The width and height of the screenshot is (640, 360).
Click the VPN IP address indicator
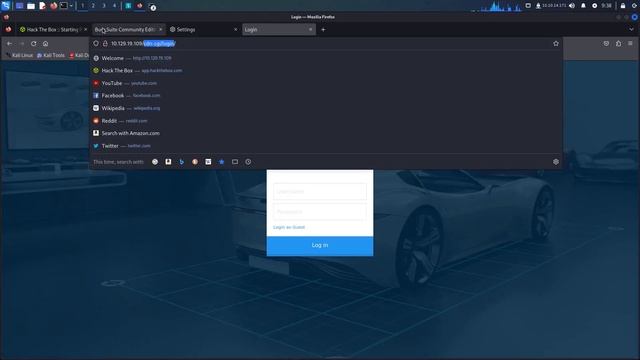pos(551,6)
